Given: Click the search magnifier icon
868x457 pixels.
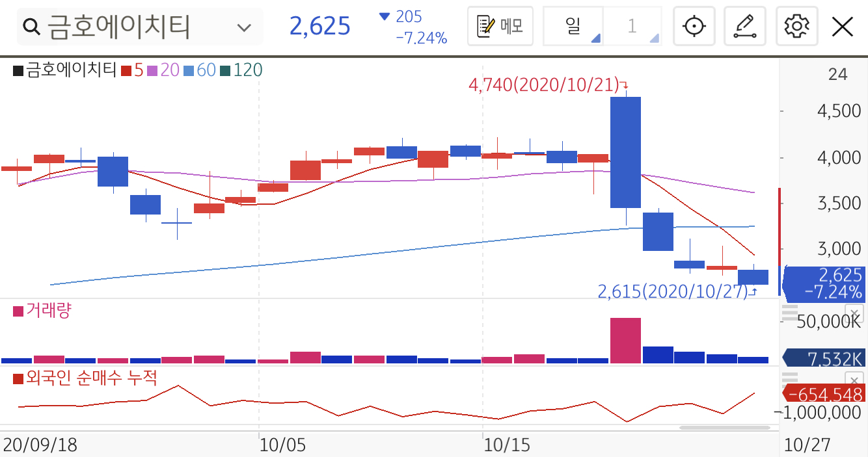Looking at the screenshot, I should pos(31,27).
